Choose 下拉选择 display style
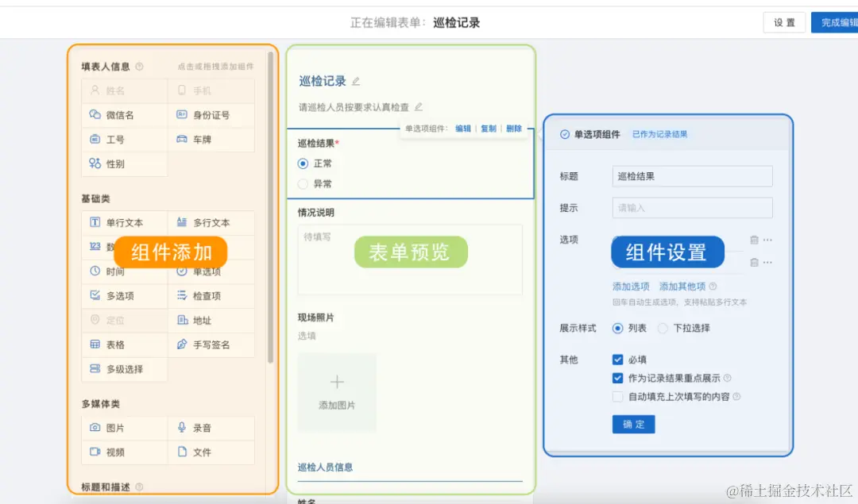Image resolution: width=858 pixels, height=504 pixels. pyautogui.click(x=663, y=328)
